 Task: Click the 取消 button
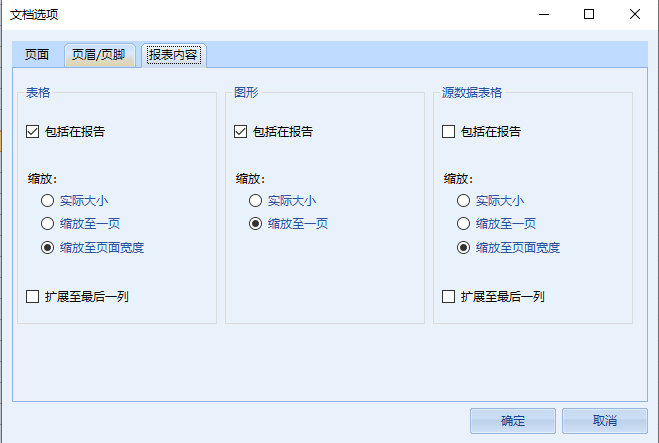605,421
